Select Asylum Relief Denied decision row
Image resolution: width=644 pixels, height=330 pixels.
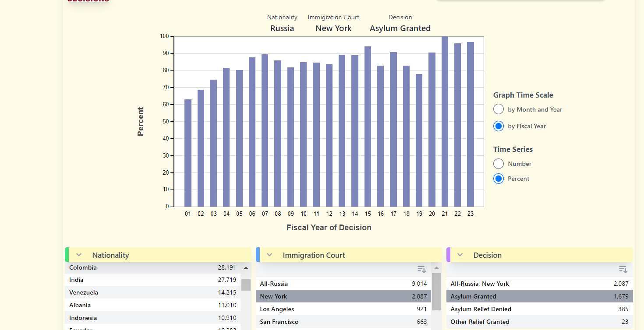pyautogui.click(x=539, y=309)
